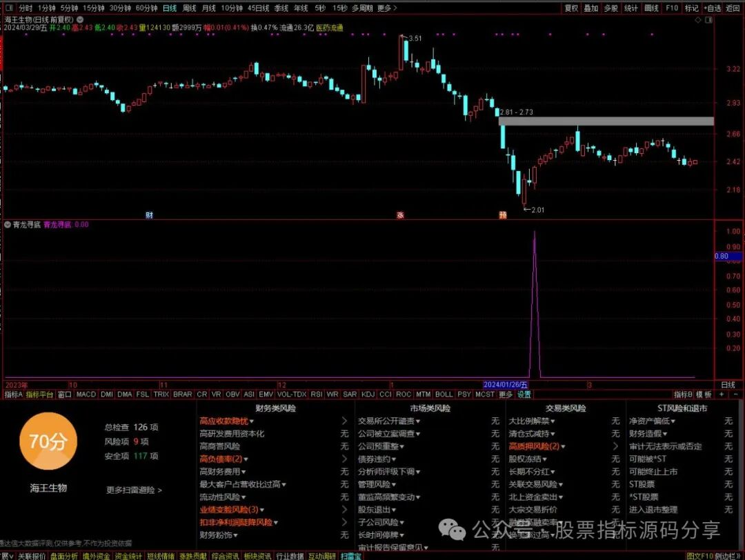Add stock via +自选 button

click(x=712, y=8)
